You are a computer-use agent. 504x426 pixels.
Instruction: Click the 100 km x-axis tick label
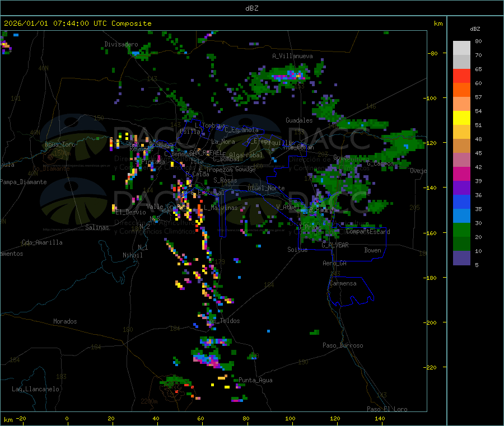[x=290, y=418]
